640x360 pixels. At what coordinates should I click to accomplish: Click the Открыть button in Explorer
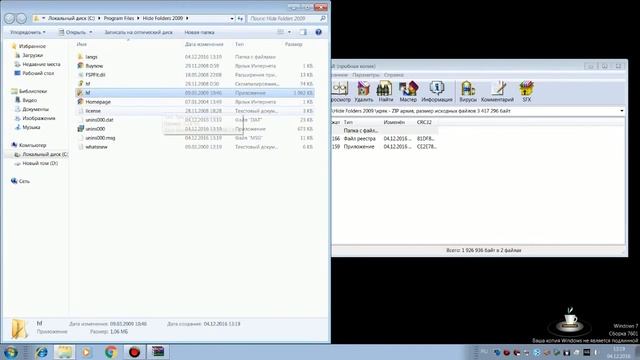point(72,32)
